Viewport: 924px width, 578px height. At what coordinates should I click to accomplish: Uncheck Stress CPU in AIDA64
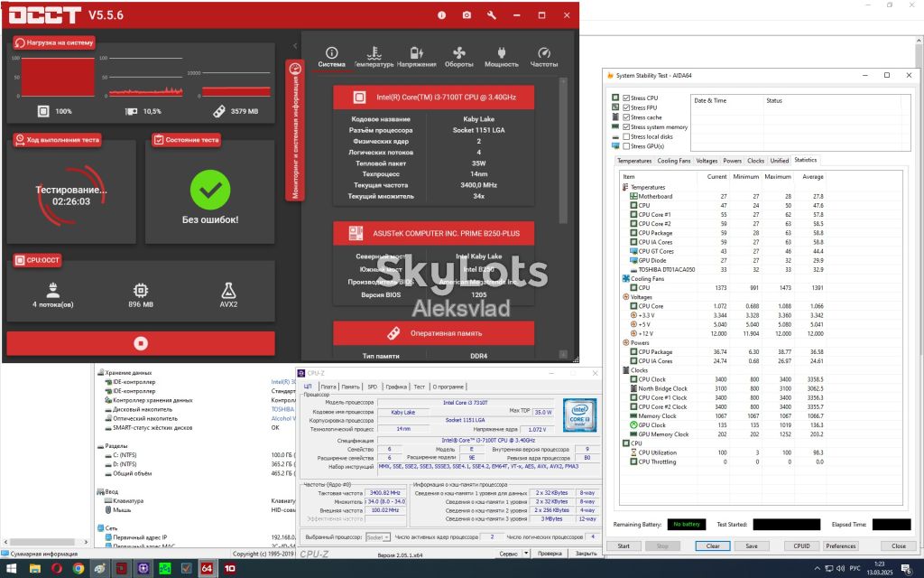626,98
